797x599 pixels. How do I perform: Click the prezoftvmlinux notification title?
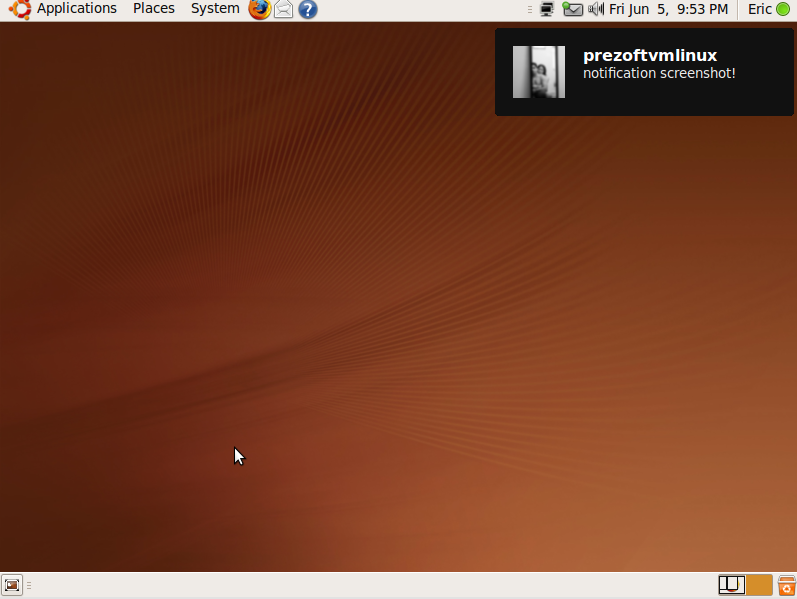coord(650,55)
